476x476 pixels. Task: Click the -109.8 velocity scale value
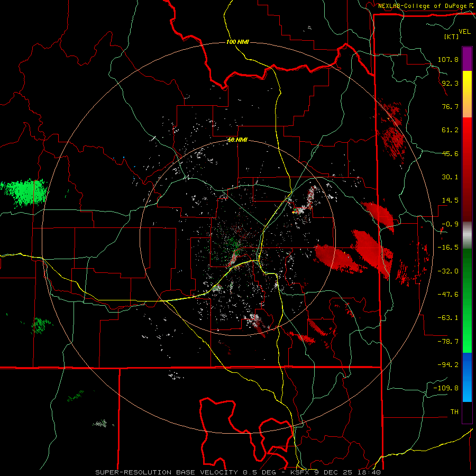click(x=446, y=388)
